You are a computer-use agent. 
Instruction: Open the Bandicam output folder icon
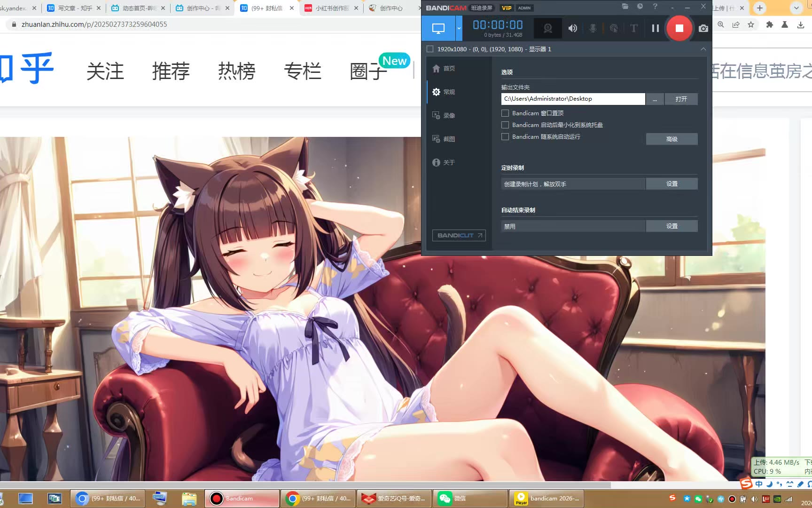(x=625, y=7)
